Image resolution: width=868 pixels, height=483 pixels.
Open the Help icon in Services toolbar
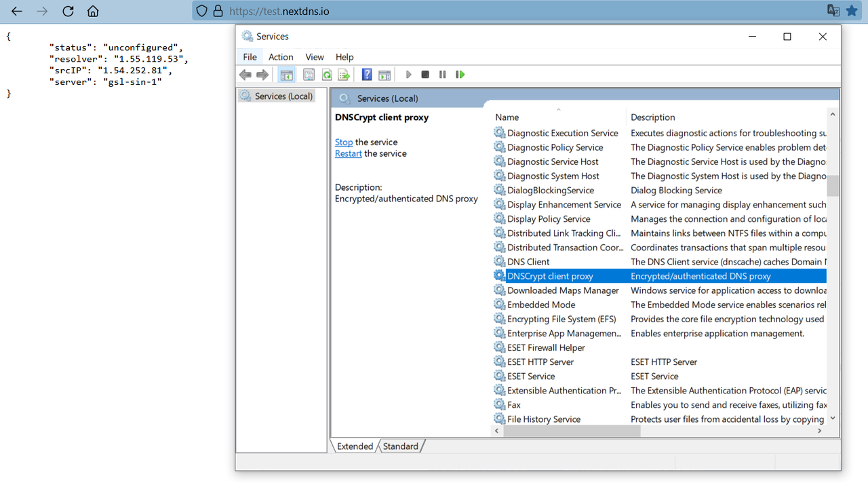tap(367, 75)
